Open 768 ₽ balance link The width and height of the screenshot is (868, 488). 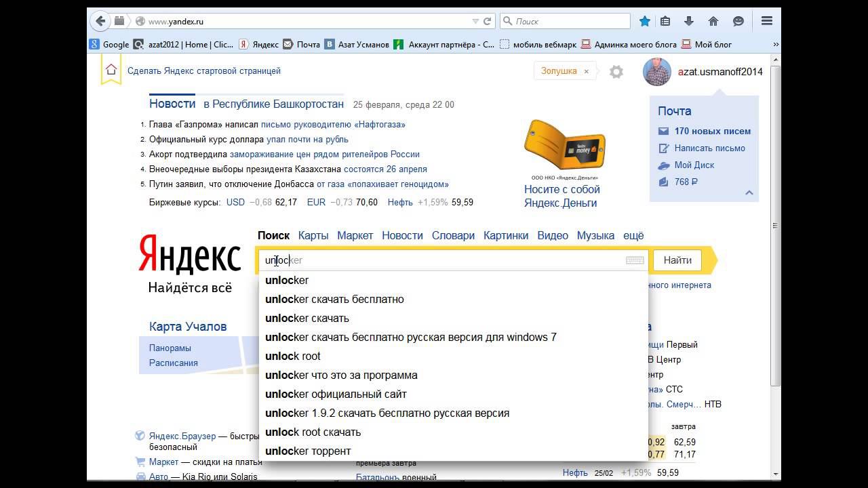(686, 182)
